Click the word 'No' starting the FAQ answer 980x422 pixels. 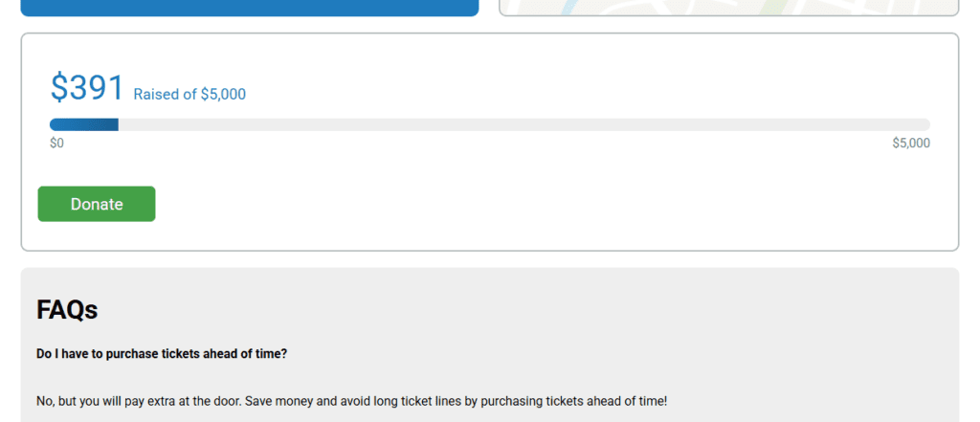click(44, 401)
